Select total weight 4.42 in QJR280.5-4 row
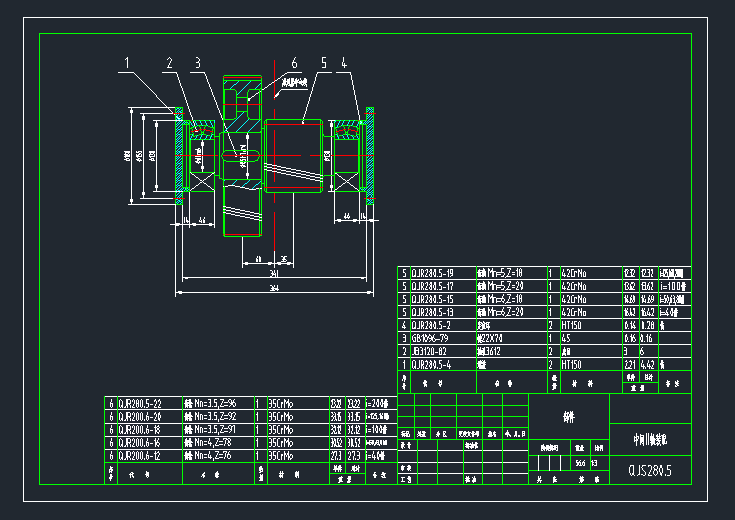The height and width of the screenshot is (520, 735). [x=647, y=365]
